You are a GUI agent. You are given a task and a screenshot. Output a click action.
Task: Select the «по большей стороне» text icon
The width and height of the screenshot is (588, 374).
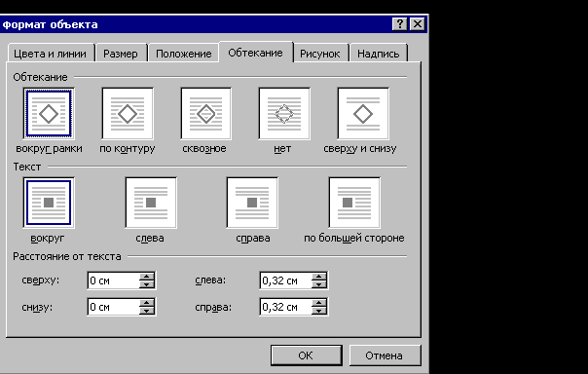point(354,203)
